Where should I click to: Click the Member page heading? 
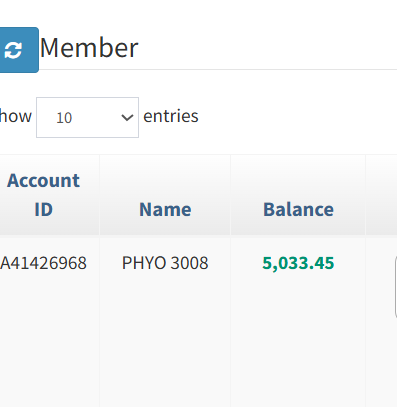click(x=89, y=48)
